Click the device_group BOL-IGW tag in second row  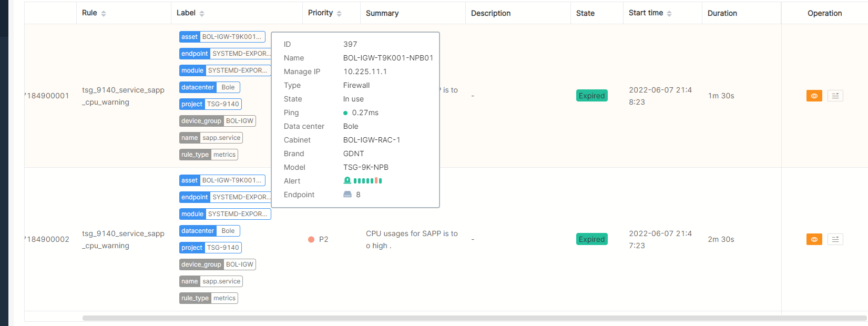(x=217, y=264)
